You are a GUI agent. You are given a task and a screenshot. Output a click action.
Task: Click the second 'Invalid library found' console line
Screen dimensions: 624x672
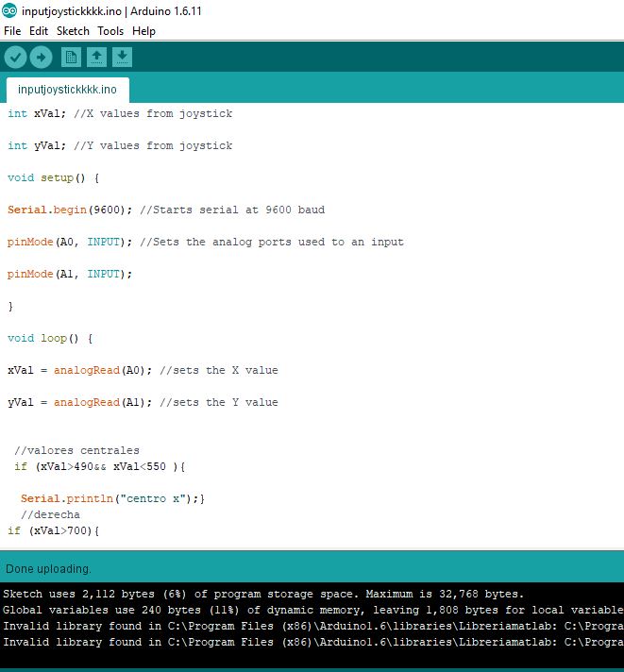pos(312,642)
